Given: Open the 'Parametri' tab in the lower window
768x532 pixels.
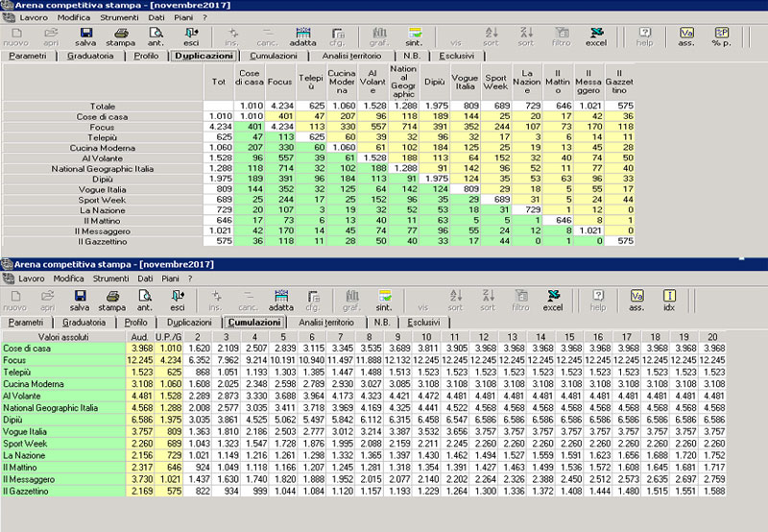Looking at the screenshot, I should 26,323.
